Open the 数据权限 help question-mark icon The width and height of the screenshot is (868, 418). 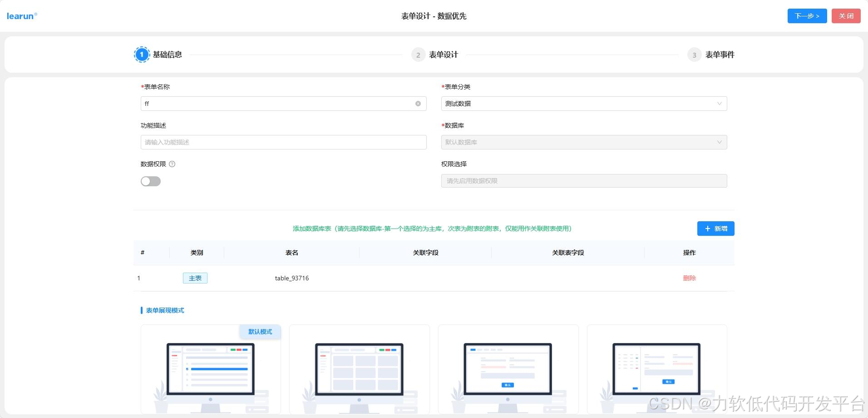click(x=172, y=164)
